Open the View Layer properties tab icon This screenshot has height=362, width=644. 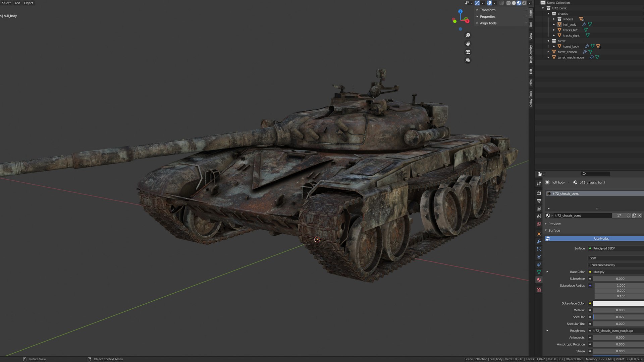pos(539,208)
